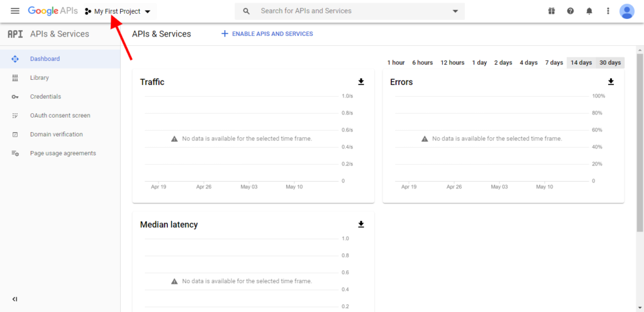The image size is (644, 312).
Task: Open the My First Project selector
Action: point(118,11)
